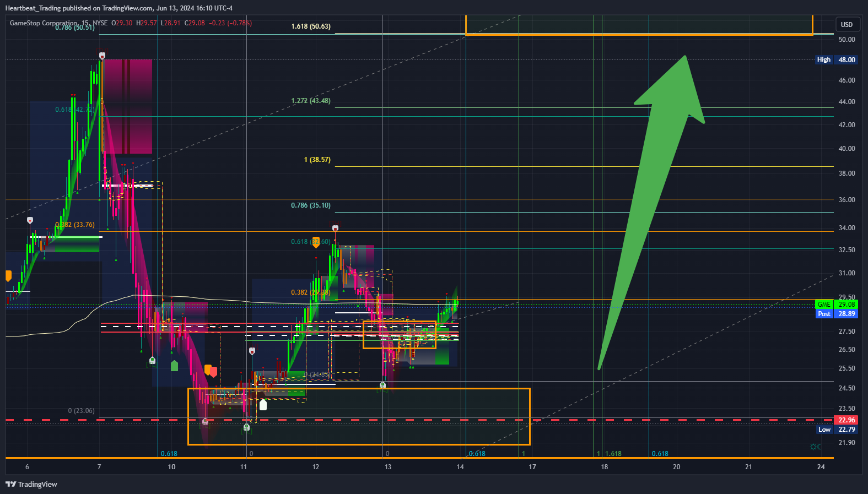Click the orange flag marker at the chart's far left edge
The image size is (868, 494).
coord(8,276)
